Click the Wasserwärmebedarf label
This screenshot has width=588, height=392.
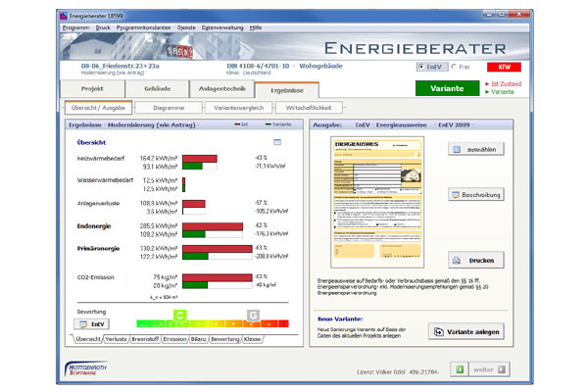105,180
